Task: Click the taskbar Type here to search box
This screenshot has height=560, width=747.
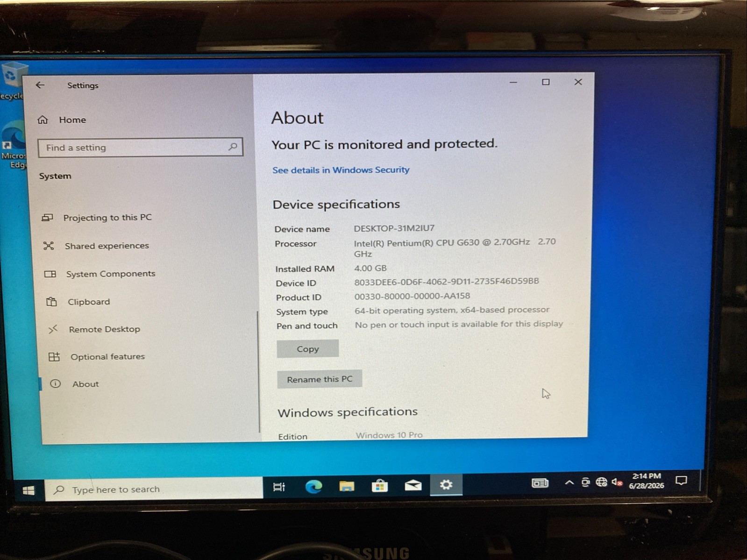Action: tap(154, 489)
